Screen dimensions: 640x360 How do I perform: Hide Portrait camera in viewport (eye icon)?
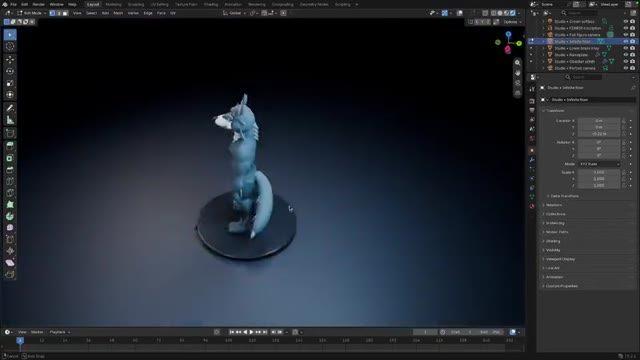point(626,68)
